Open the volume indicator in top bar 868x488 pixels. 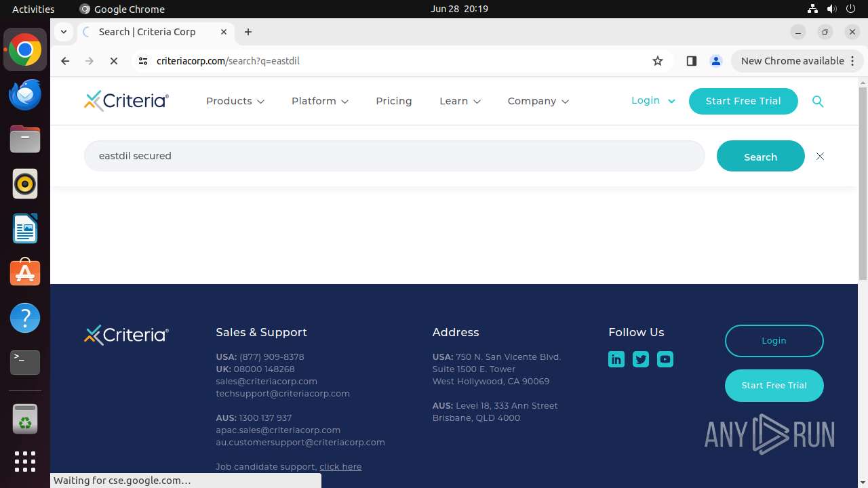(x=831, y=9)
